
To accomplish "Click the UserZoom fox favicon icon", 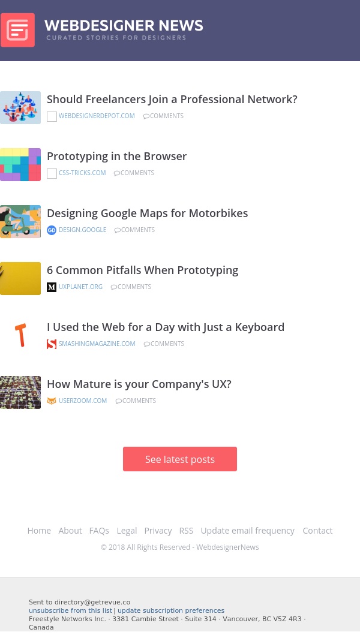I will [52, 401].
